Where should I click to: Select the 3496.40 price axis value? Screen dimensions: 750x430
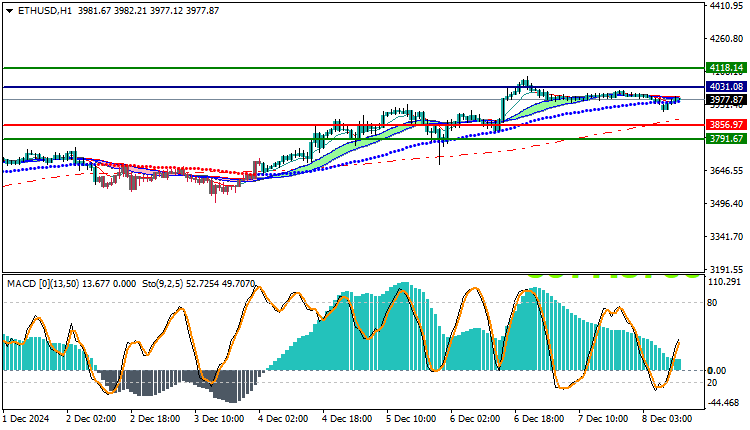click(x=726, y=204)
